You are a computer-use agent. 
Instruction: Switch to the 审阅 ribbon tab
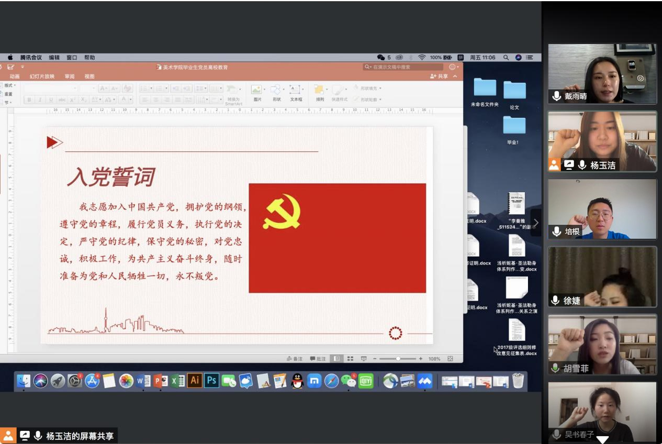tap(70, 76)
